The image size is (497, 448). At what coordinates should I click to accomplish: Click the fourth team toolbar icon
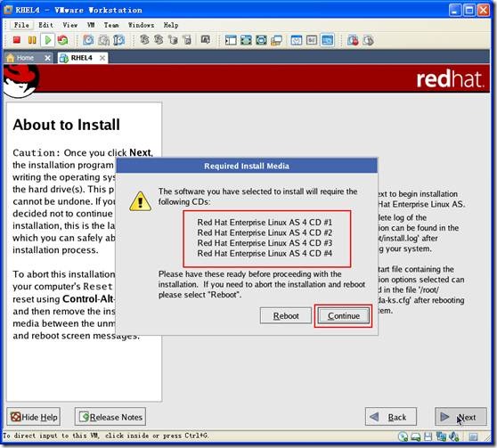(187, 40)
